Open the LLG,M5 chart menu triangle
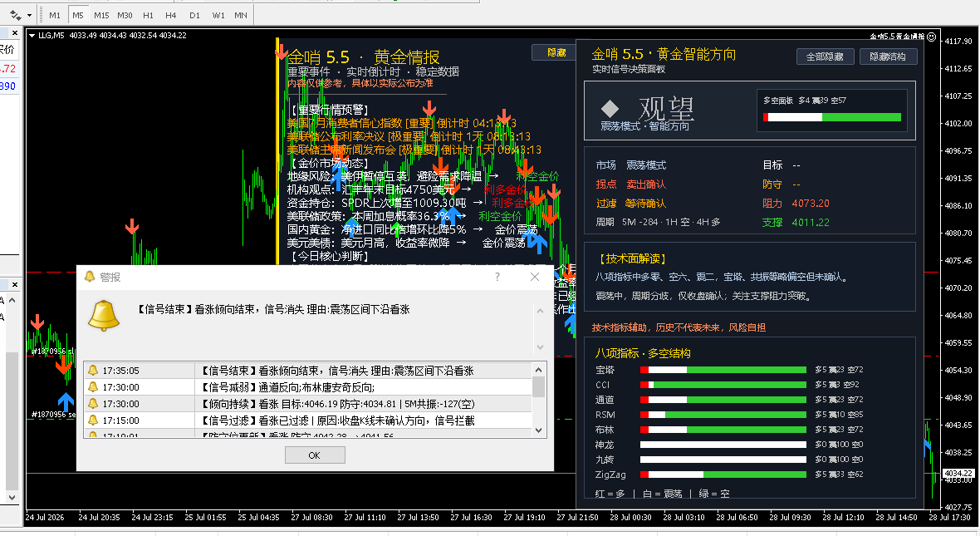Viewport: 980px width, 536px height. point(32,36)
